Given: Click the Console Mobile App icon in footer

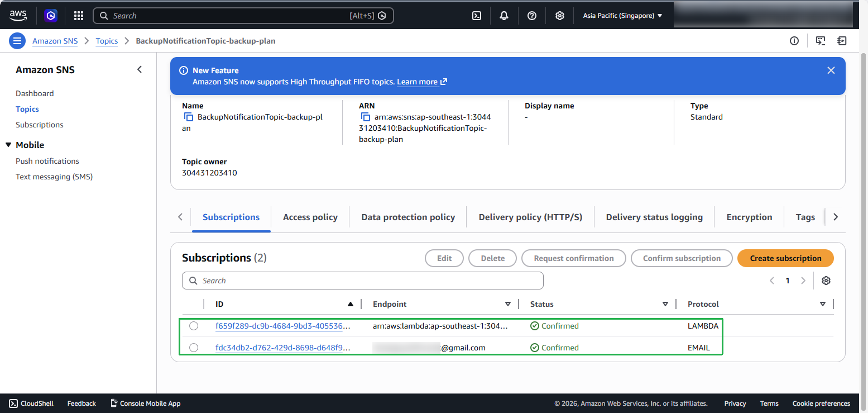Looking at the screenshot, I should click(x=114, y=403).
